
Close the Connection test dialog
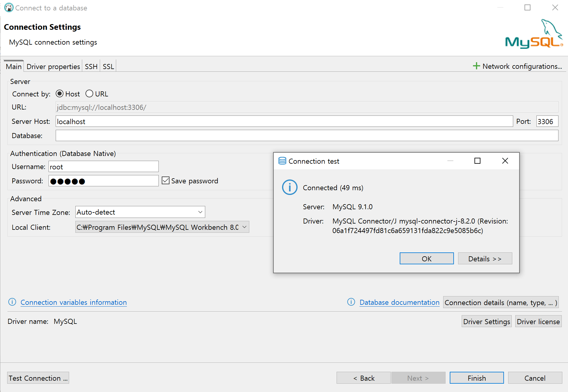pos(505,161)
